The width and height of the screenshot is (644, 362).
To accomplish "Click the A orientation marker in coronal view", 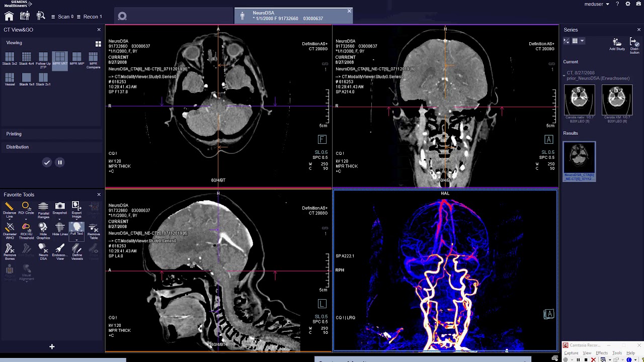I will (x=548, y=139).
